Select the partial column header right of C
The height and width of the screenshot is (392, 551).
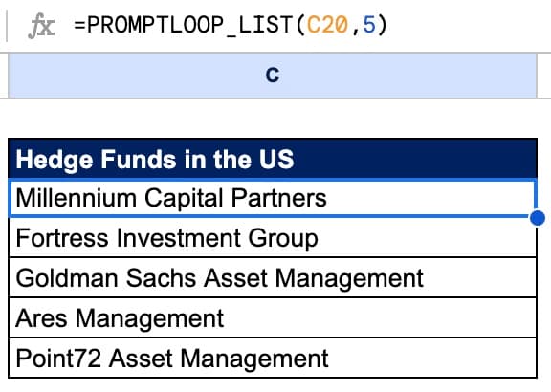click(x=544, y=76)
